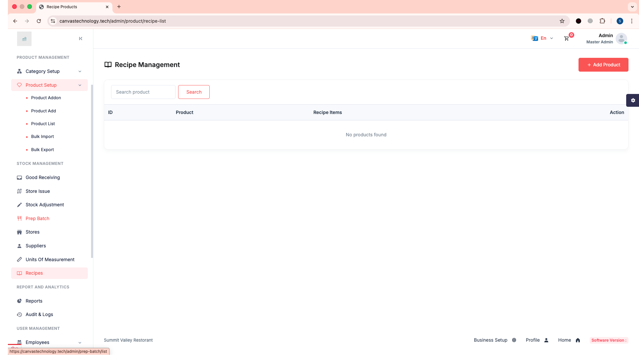The image size is (639, 364).
Task: Reload the page with refresh icon
Action: point(39,21)
